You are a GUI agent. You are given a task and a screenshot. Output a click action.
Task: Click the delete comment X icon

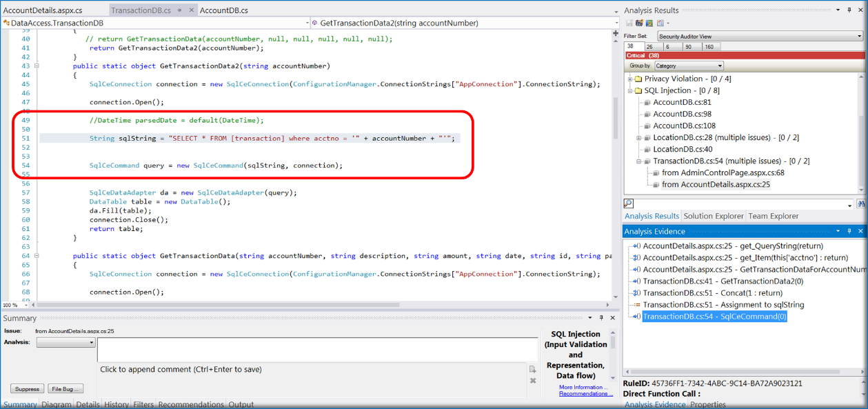click(x=533, y=380)
